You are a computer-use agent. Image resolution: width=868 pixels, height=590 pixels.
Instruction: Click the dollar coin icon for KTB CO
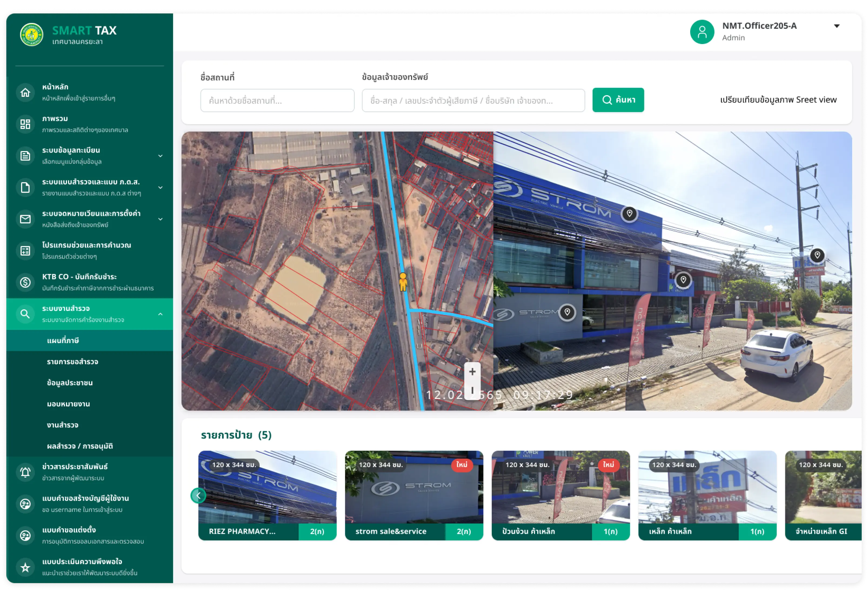point(25,282)
